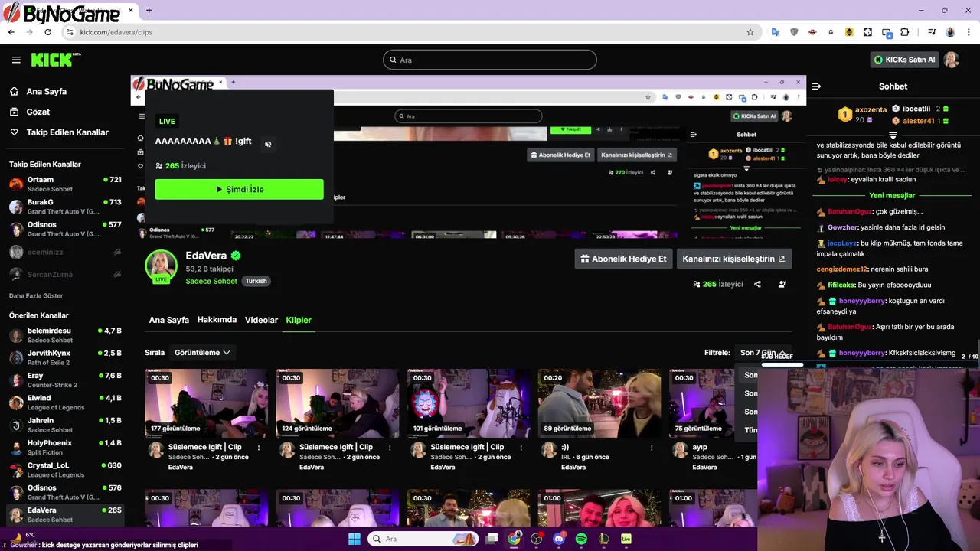Viewport: 980px width, 551px height.
Task: Expand Daha Fazla Göster followed channels
Action: pos(36,296)
